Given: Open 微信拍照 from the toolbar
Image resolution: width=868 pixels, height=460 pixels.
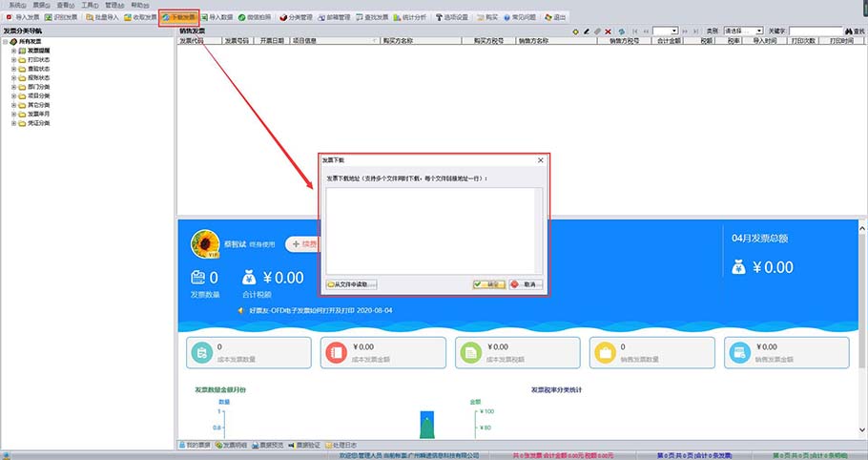Looking at the screenshot, I should 255,18.
